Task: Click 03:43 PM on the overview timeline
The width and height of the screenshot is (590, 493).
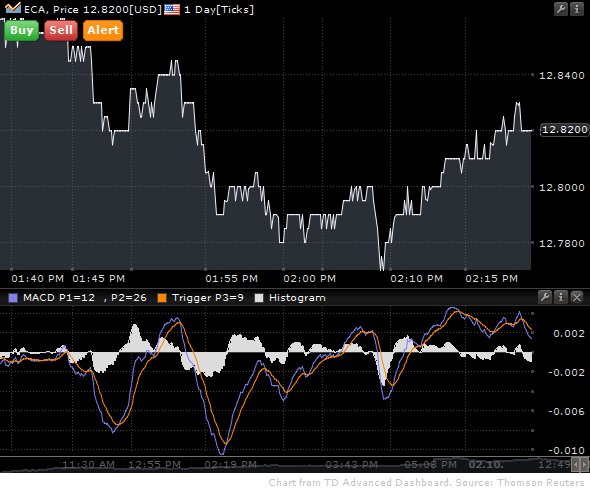Action: click(351, 465)
